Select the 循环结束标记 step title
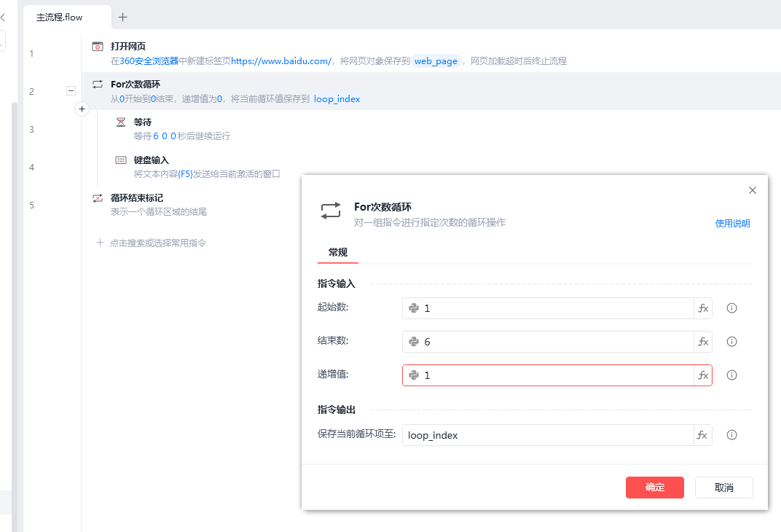781x532 pixels. pos(137,197)
